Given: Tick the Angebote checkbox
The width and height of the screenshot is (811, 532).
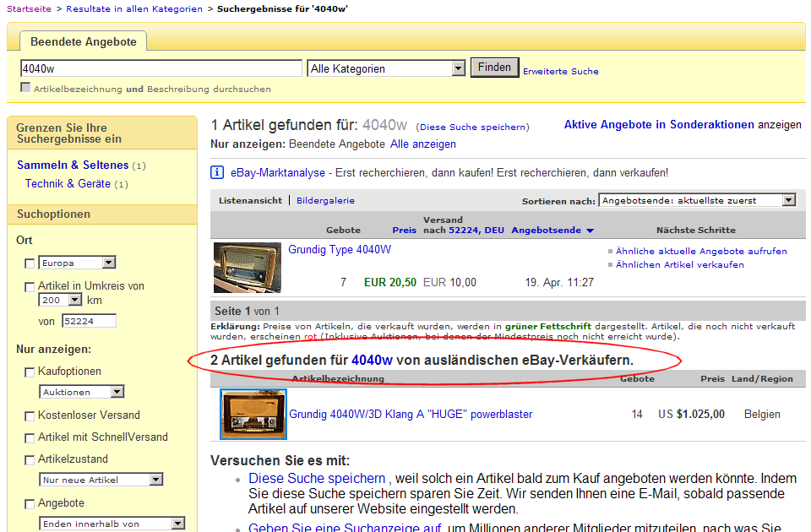Looking at the screenshot, I should pyautogui.click(x=30, y=503).
